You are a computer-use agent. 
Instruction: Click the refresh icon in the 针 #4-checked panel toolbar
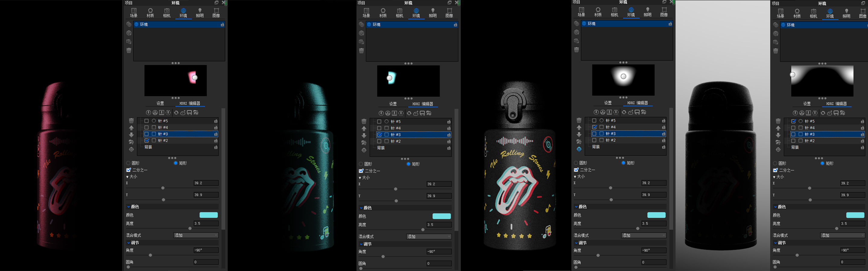(624, 112)
